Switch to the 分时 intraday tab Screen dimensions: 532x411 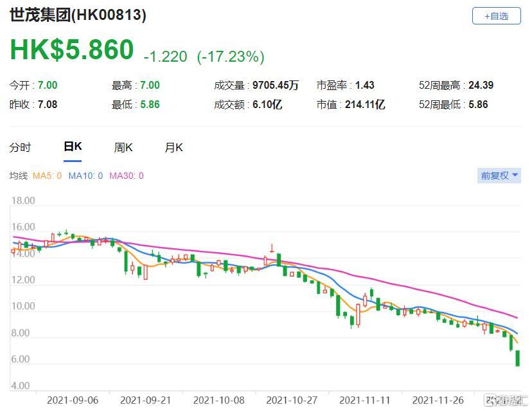tap(20, 147)
